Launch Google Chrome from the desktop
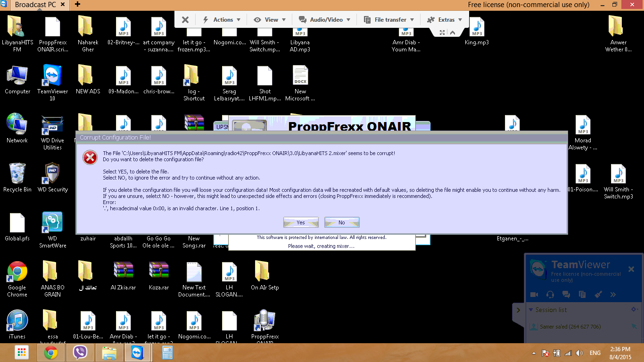 tap(17, 279)
